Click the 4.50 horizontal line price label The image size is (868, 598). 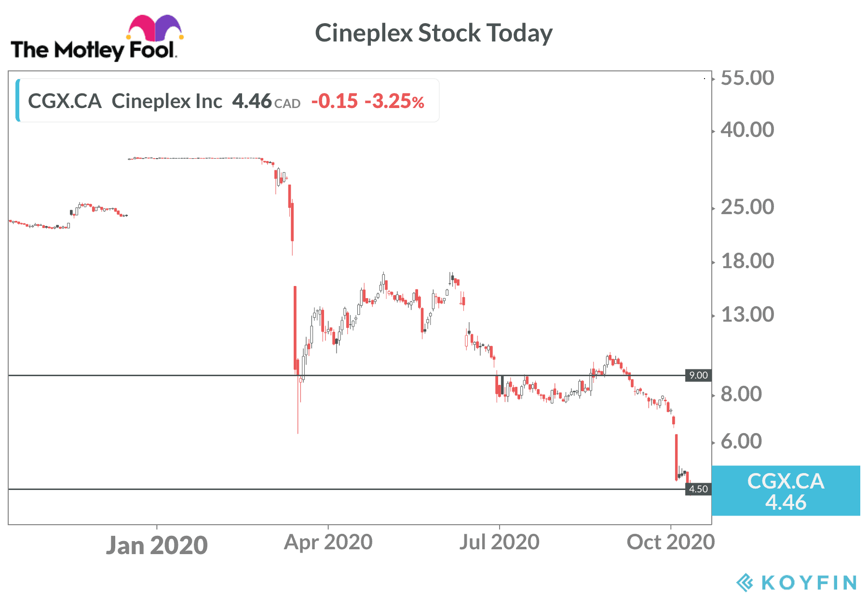(x=698, y=489)
